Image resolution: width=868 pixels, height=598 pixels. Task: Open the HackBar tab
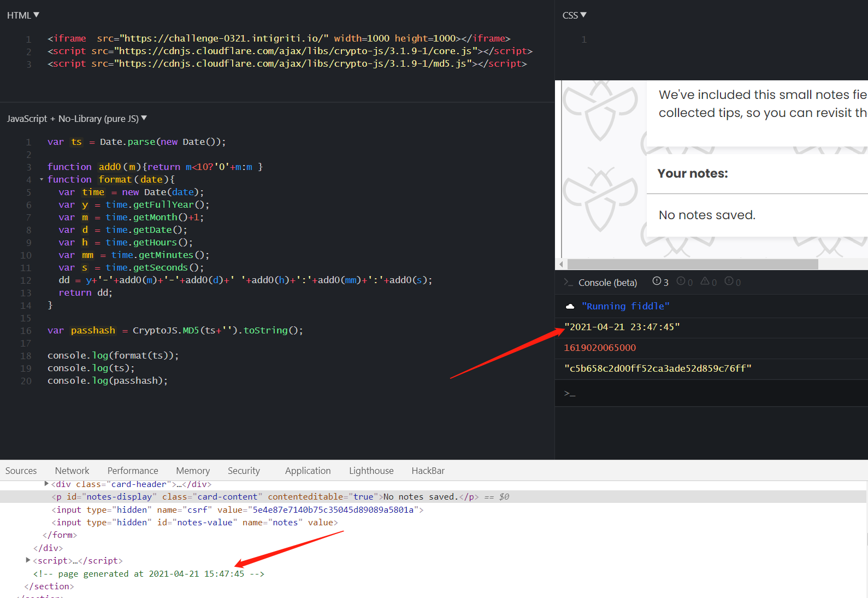tap(428, 471)
